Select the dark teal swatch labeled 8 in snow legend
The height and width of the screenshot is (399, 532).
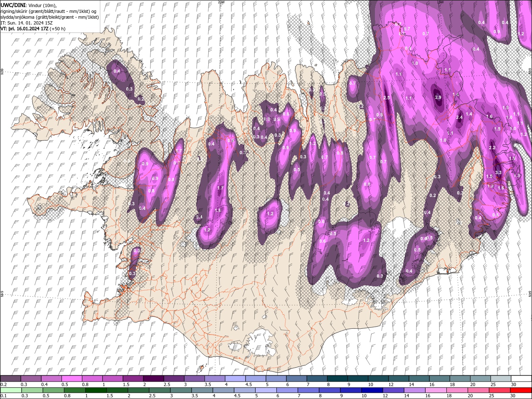(337, 378)
